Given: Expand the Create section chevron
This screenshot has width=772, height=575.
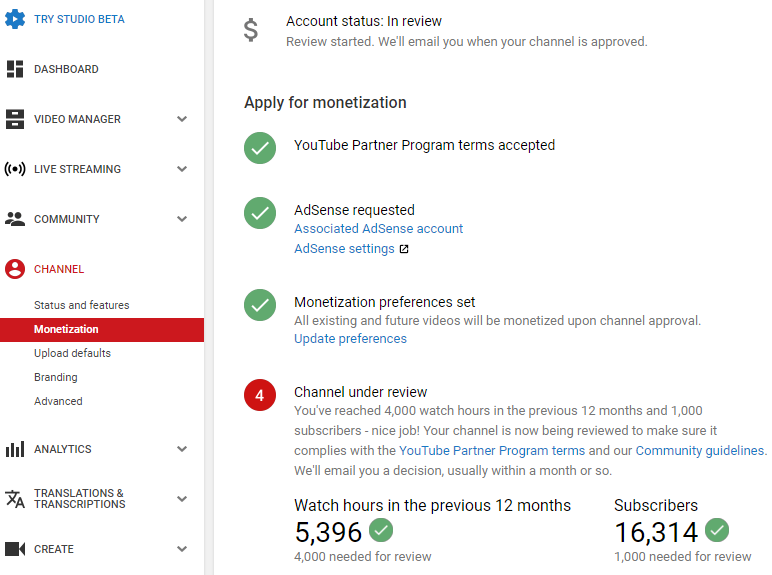Looking at the screenshot, I should click(x=182, y=549).
